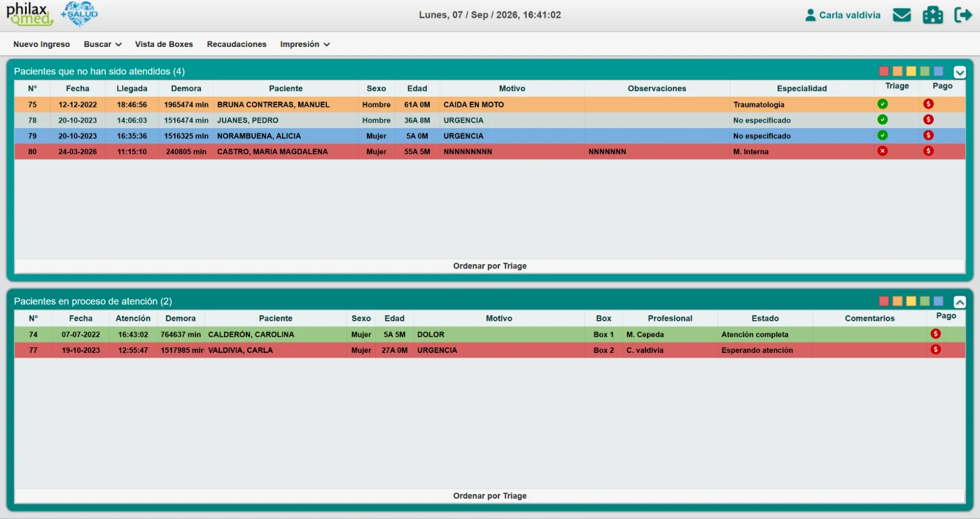980x519 pixels.
Task: Open the Buscar dropdown menu
Action: [x=103, y=44]
